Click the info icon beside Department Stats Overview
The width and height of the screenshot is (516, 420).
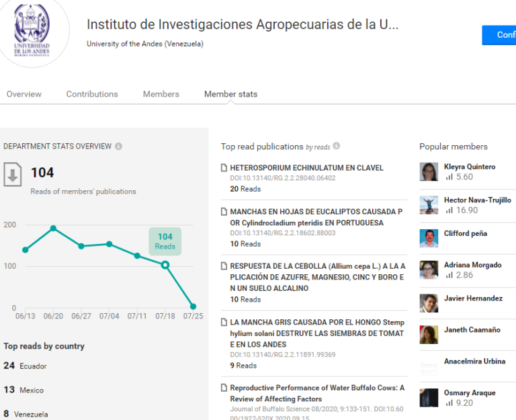point(118,146)
